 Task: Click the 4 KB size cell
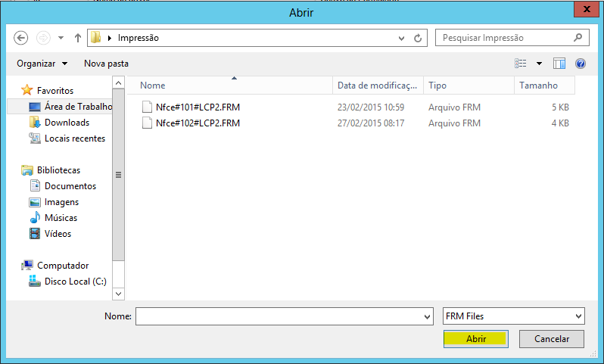coord(560,123)
